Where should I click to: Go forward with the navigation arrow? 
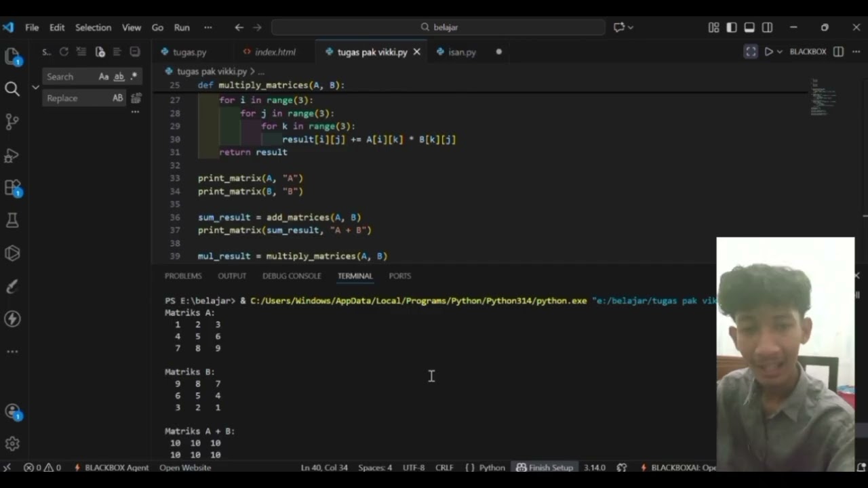coord(257,27)
